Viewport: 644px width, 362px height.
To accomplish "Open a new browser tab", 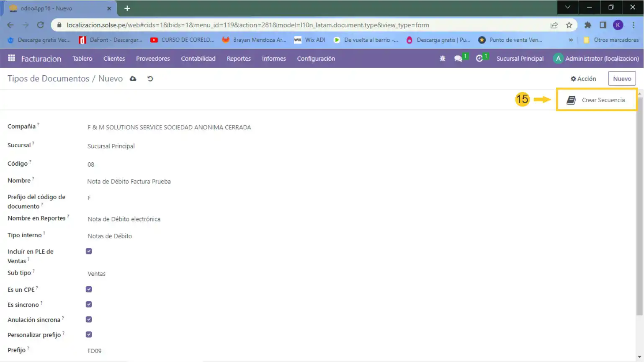I will point(127,8).
